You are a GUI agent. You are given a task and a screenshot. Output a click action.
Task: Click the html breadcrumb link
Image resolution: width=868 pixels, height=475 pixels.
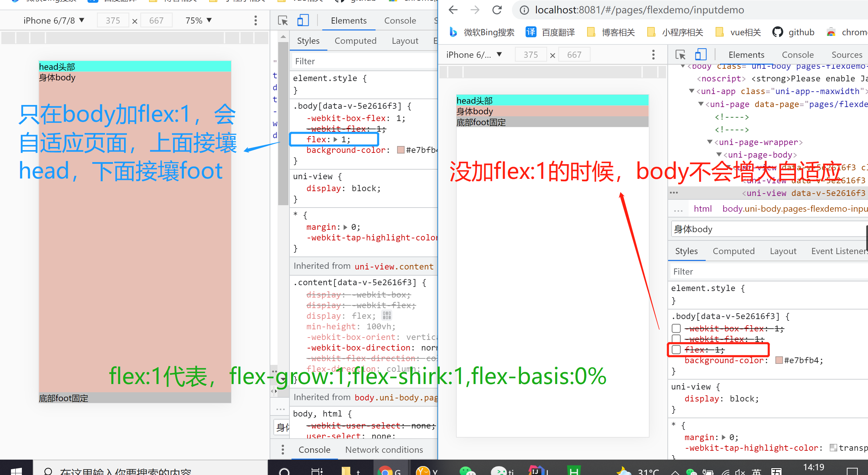click(703, 209)
